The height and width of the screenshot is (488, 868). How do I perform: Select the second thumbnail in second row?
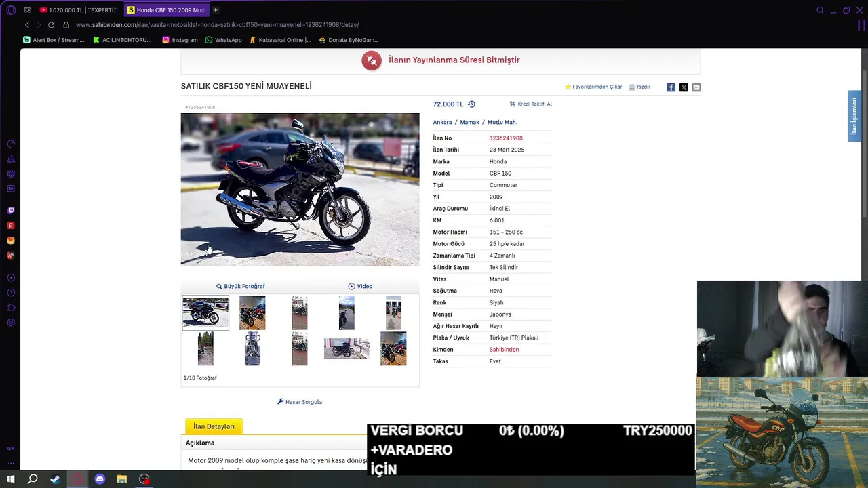click(252, 348)
